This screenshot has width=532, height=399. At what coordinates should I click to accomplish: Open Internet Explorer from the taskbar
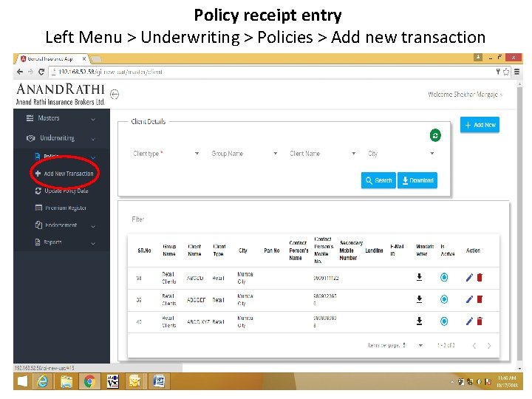coord(42,381)
